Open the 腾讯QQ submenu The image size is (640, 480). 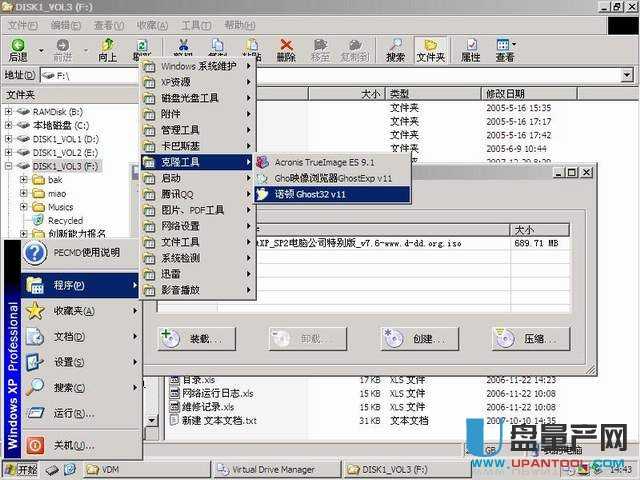198,194
